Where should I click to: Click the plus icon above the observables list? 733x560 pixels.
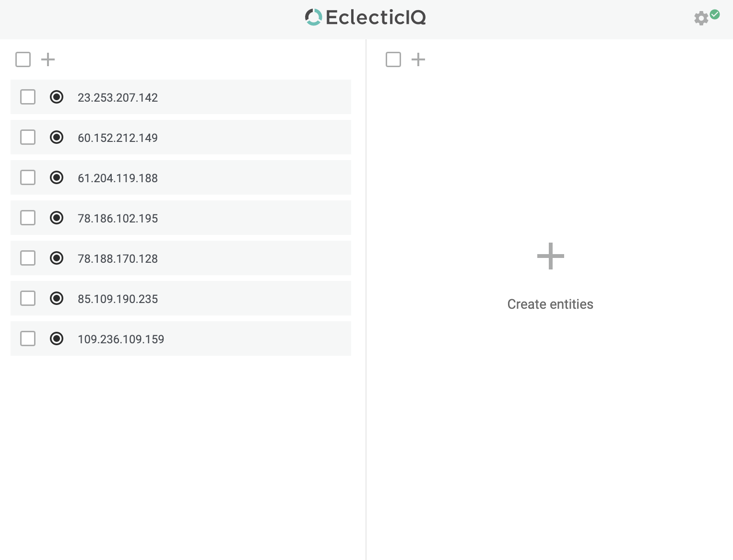click(x=47, y=59)
